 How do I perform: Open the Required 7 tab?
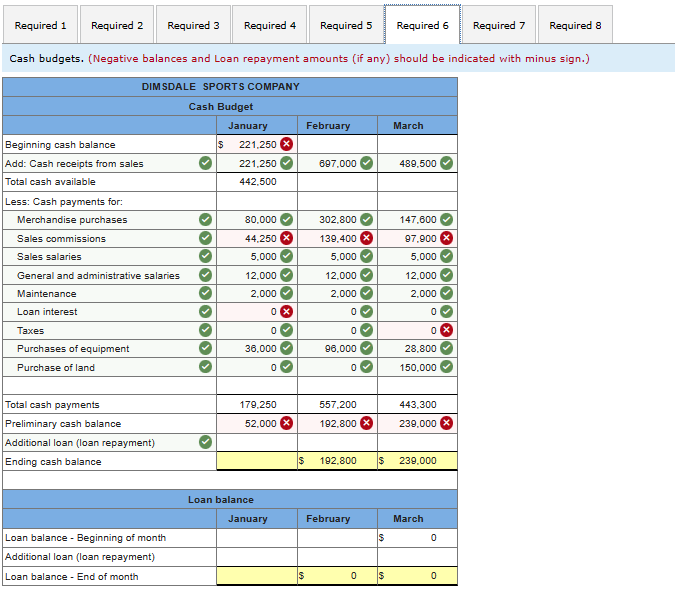click(499, 25)
